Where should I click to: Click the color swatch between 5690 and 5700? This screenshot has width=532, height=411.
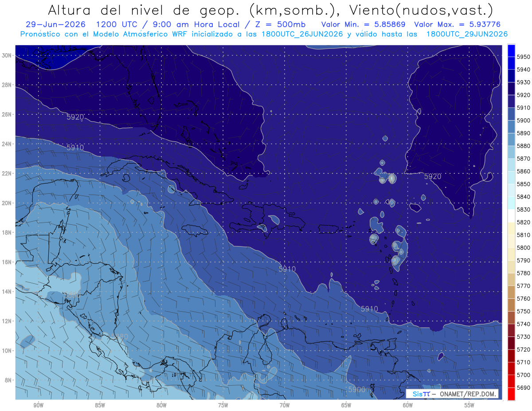tap(511, 381)
